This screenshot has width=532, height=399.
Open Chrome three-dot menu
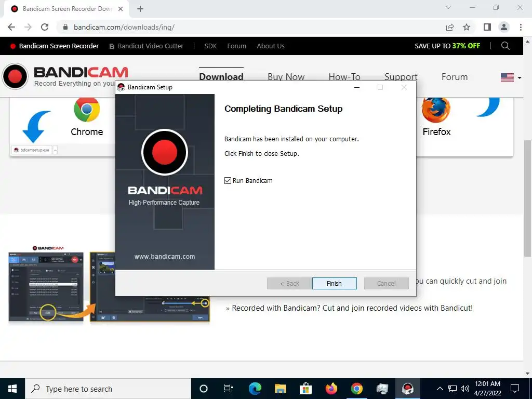tap(521, 27)
